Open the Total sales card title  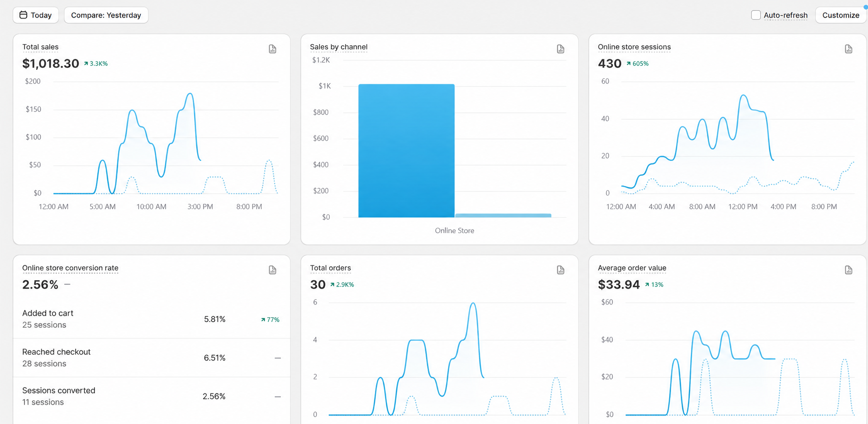(41, 47)
